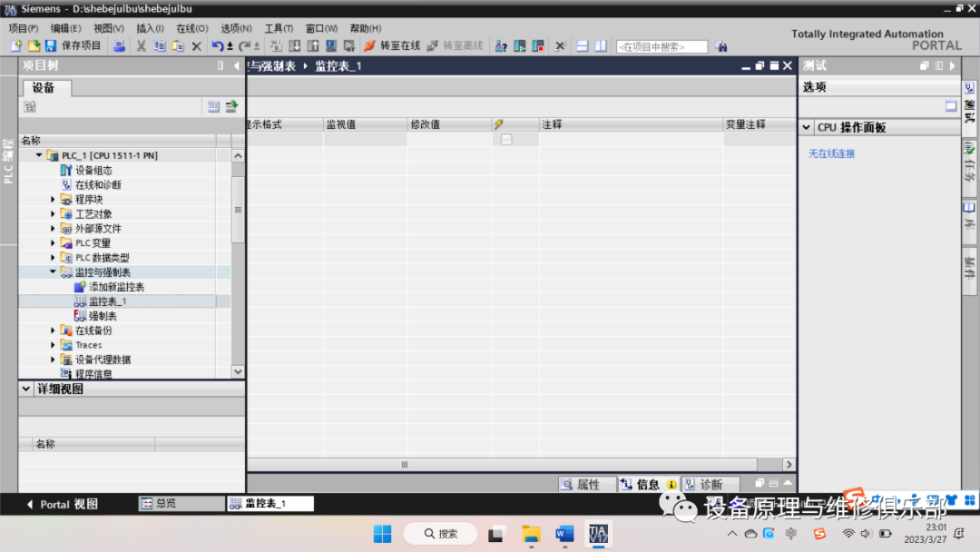
Task: Collapse the CPU 操作面板 section
Action: pos(808,127)
